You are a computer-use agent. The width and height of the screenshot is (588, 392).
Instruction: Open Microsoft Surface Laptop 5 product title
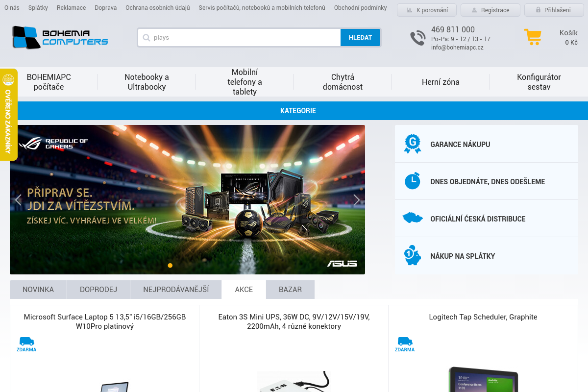(105, 321)
